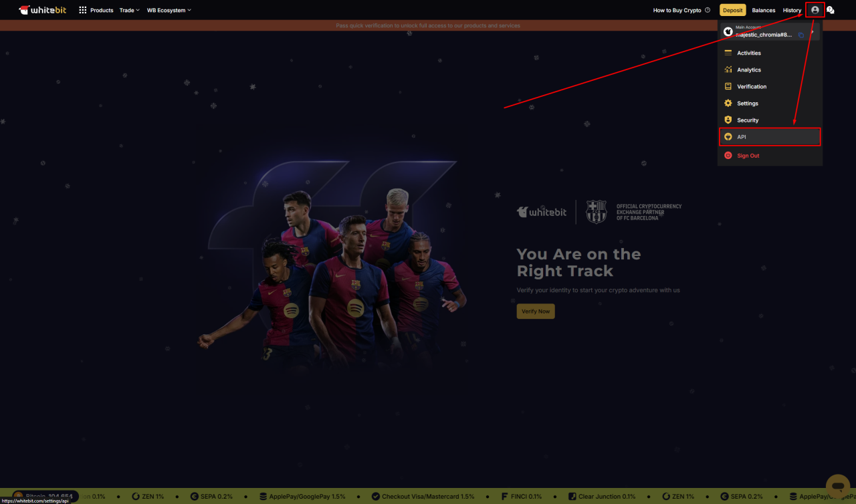856x504 pixels.
Task: Click Sign Out in profile menu
Action: pyautogui.click(x=748, y=156)
